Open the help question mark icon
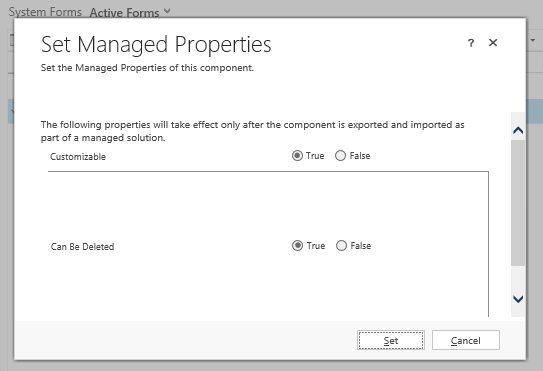 pos(471,43)
